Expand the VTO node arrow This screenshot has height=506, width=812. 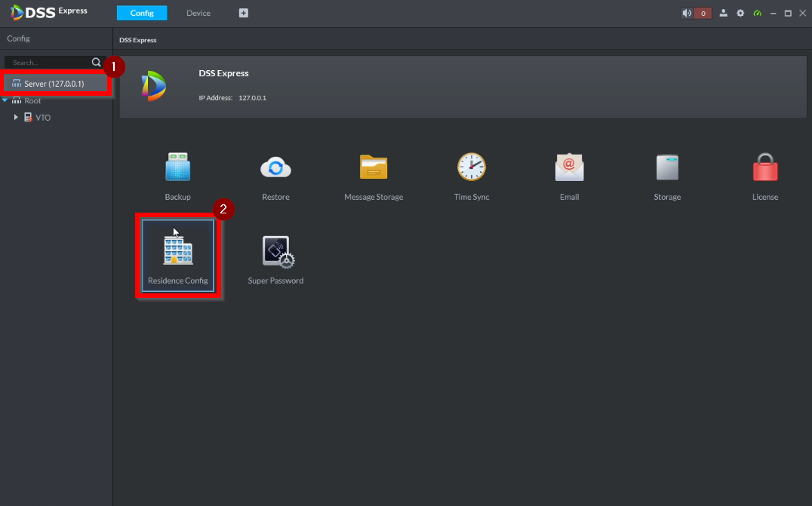(16, 118)
